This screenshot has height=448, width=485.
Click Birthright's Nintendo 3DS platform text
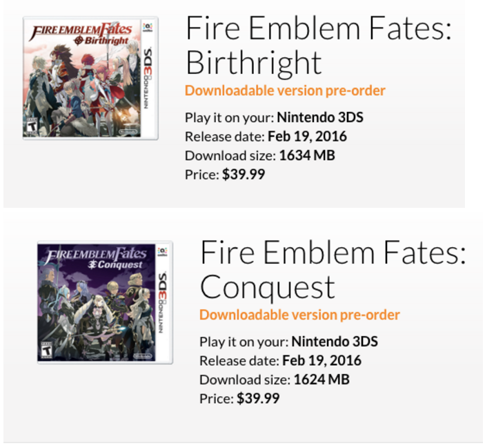pyautogui.click(x=320, y=117)
